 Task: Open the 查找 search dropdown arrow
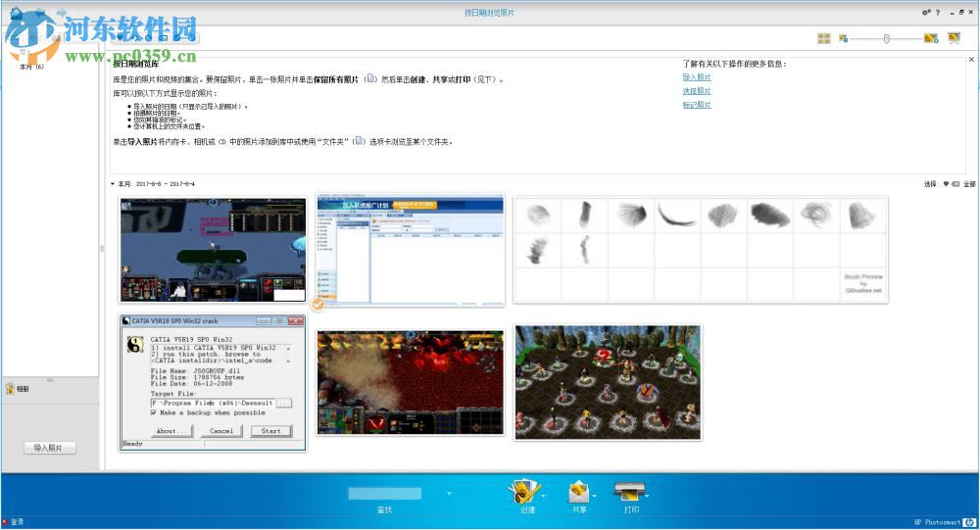click(x=450, y=494)
